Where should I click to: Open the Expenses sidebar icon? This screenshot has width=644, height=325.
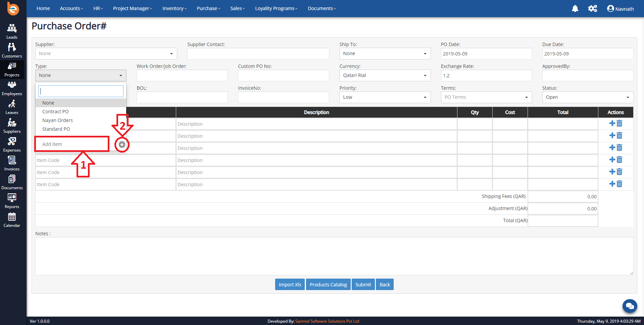click(12, 145)
